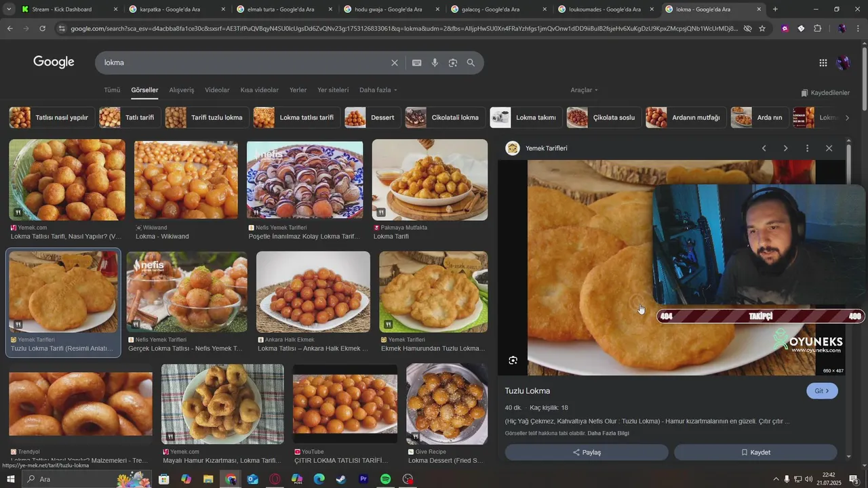
Task: Go to next image in preview panel
Action: pyautogui.click(x=785, y=148)
